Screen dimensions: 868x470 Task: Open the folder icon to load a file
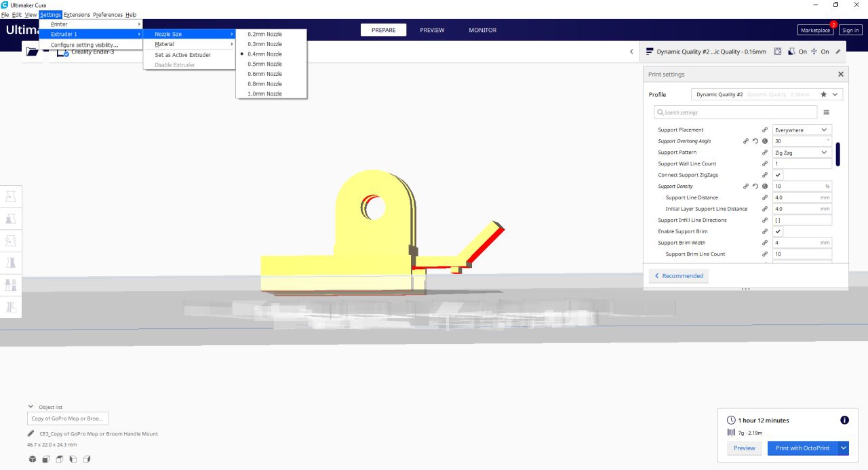pos(32,52)
